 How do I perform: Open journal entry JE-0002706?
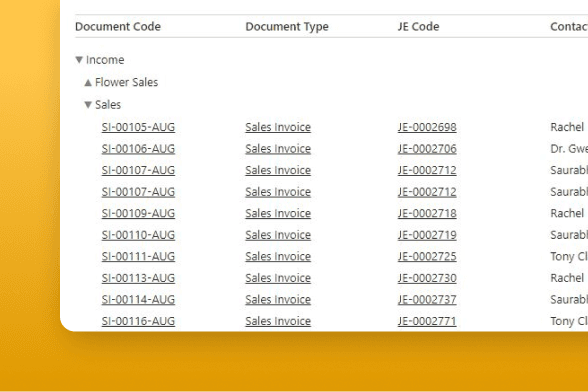[427, 149]
